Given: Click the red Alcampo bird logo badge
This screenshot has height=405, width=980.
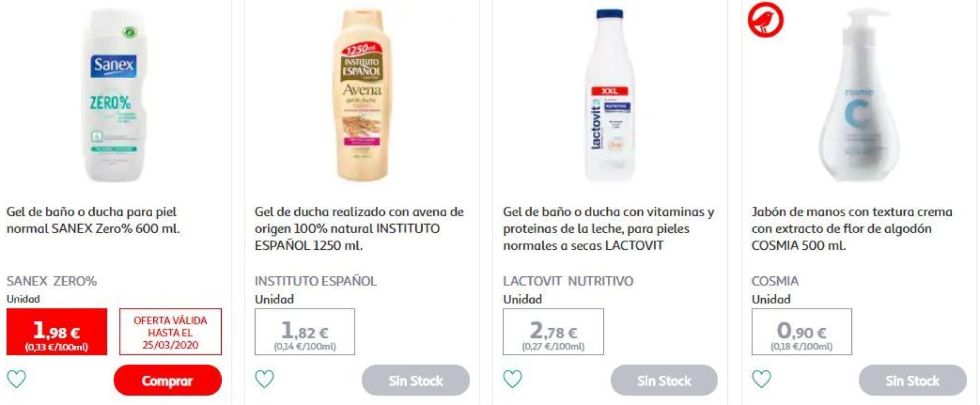Looking at the screenshot, I should point(765,20).
